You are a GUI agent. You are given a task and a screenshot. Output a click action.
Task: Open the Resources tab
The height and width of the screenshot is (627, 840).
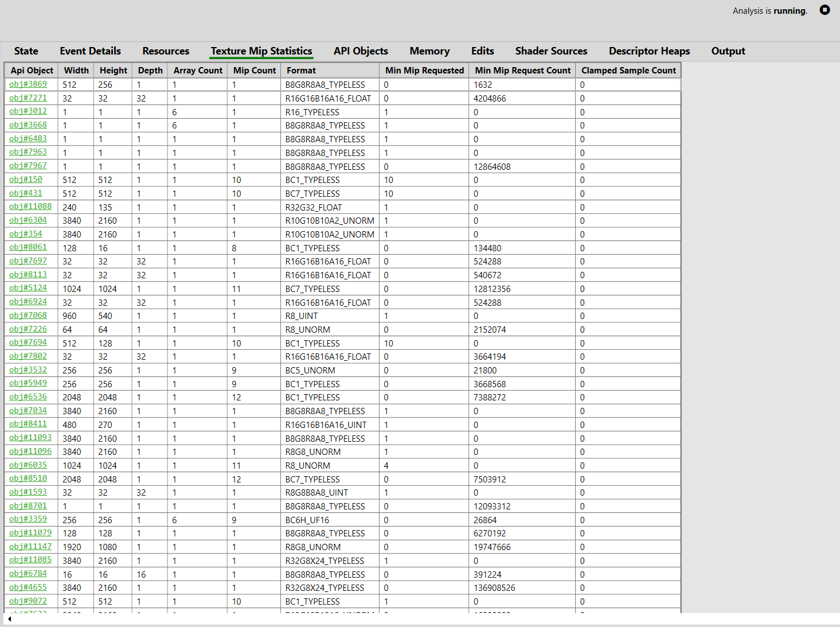[x=166, y=51]
